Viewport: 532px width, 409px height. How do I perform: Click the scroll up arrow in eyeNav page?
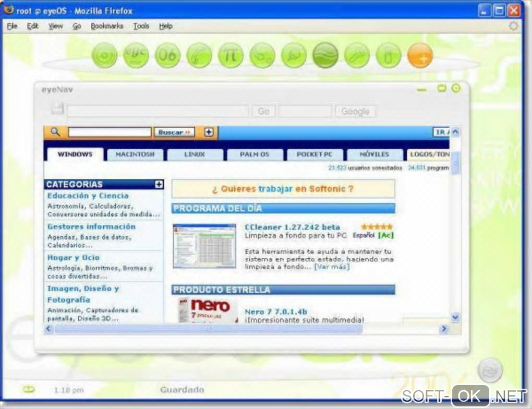click(455, 131)
